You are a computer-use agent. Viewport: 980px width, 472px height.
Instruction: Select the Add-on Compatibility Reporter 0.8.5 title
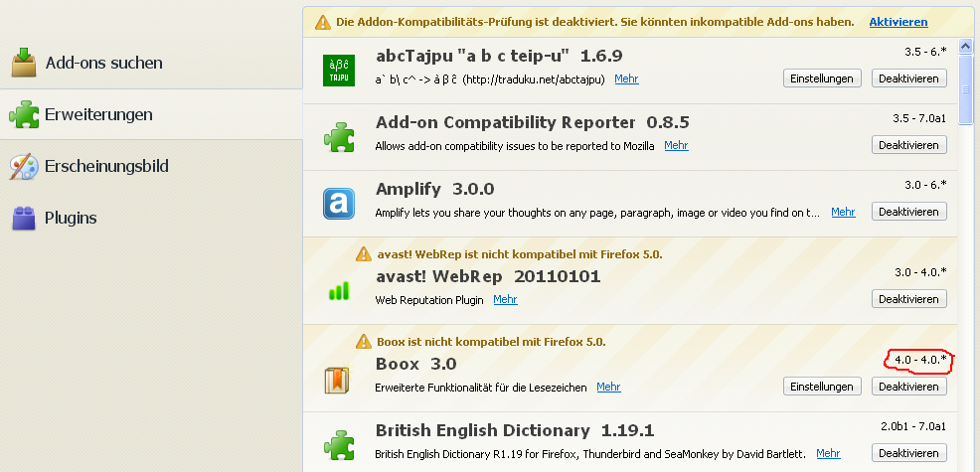[x=533, y=122]
